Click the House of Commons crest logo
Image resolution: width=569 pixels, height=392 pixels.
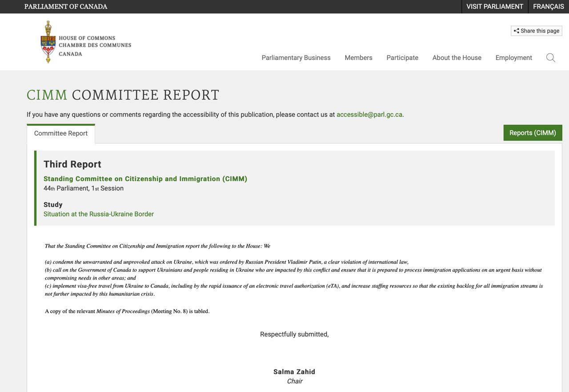(86, 42)
